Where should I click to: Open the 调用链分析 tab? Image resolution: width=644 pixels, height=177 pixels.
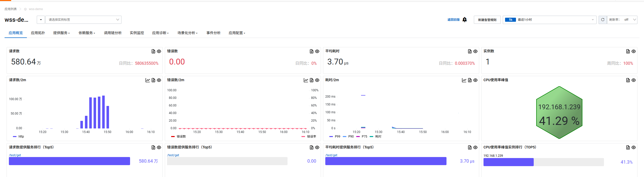click(x=113, y=33)
